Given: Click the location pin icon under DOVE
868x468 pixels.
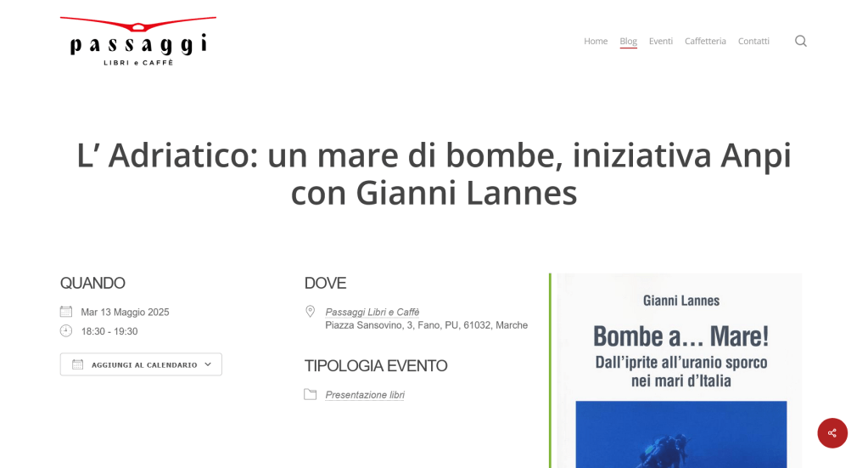Looking at the screenshot, I should (x=311, y=312).
